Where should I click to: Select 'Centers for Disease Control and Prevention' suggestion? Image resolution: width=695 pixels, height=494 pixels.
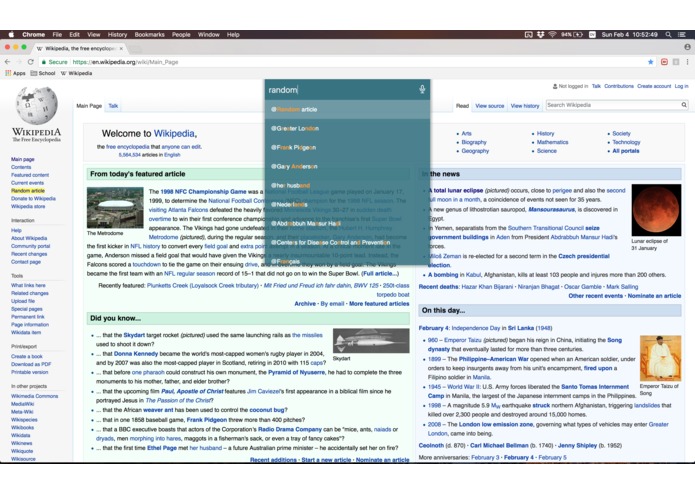[347, 242]
